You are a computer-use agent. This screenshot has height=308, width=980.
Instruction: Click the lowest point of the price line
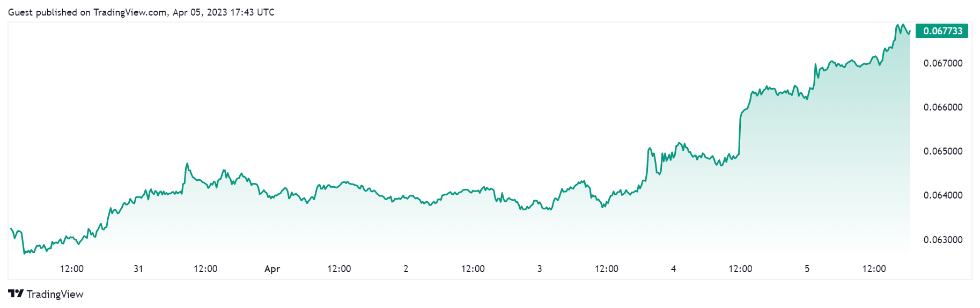pyautogui.click(x=24, y=253)
